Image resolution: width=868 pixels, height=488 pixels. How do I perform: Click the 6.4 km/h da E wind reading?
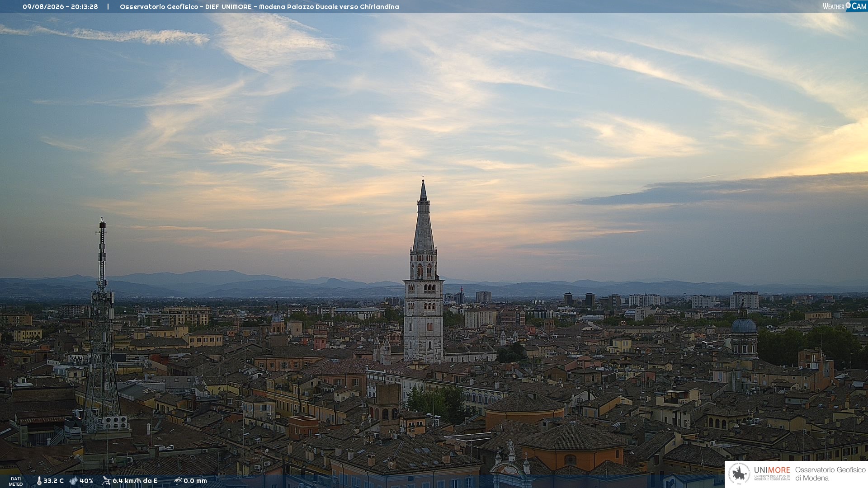coord(135,481)
